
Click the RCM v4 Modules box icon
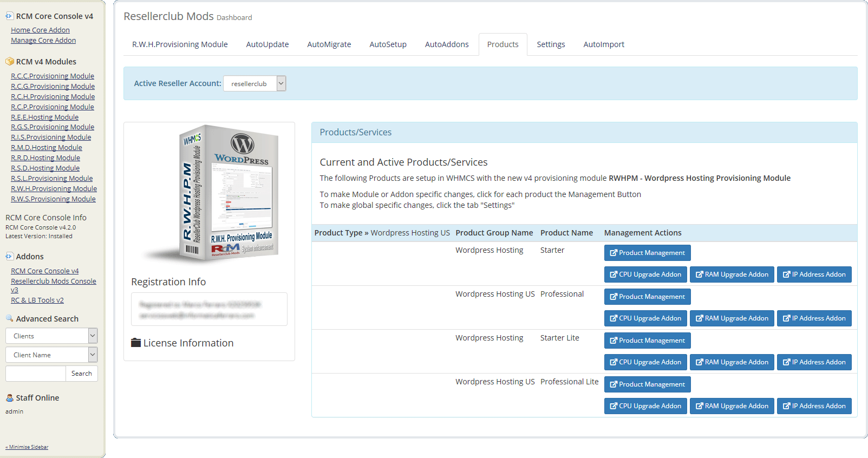[9, 62]
